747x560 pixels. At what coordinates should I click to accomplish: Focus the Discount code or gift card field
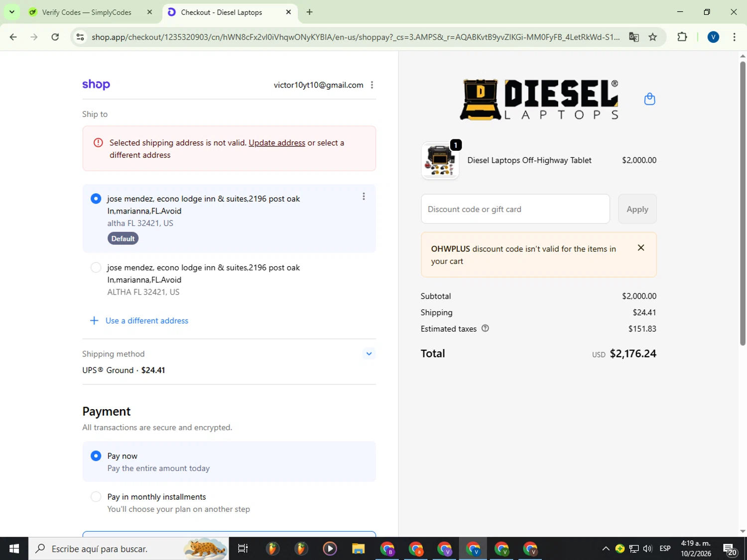[x=515, y=209]
